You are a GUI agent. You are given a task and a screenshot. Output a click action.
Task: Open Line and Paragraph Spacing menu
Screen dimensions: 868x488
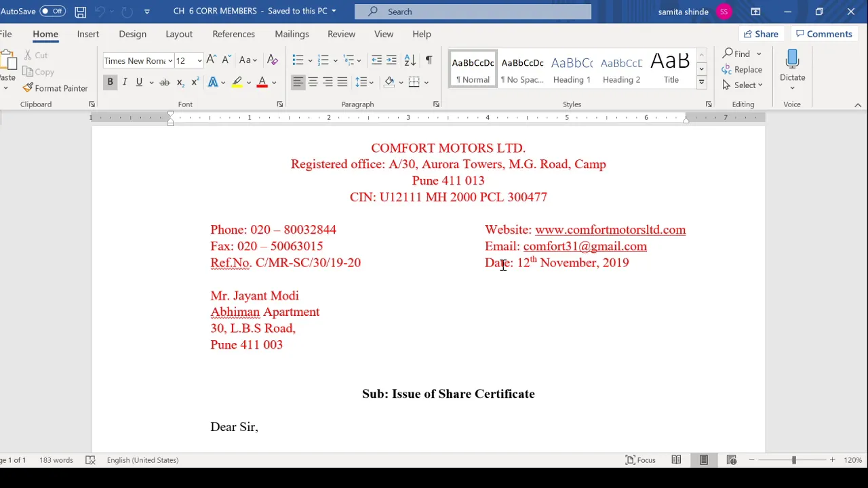pos(364,82)
